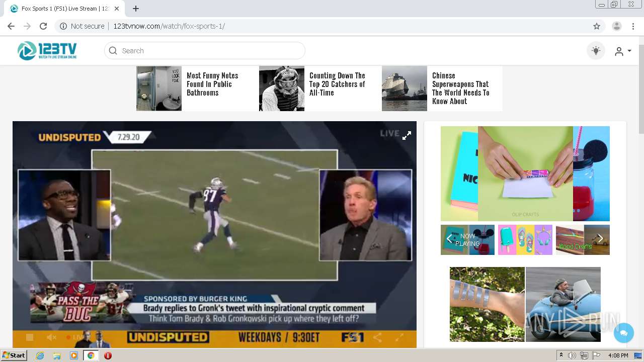This screenshot has height=362, width=644.
Task: Open the user account dropdown
Action: point(623,51)
